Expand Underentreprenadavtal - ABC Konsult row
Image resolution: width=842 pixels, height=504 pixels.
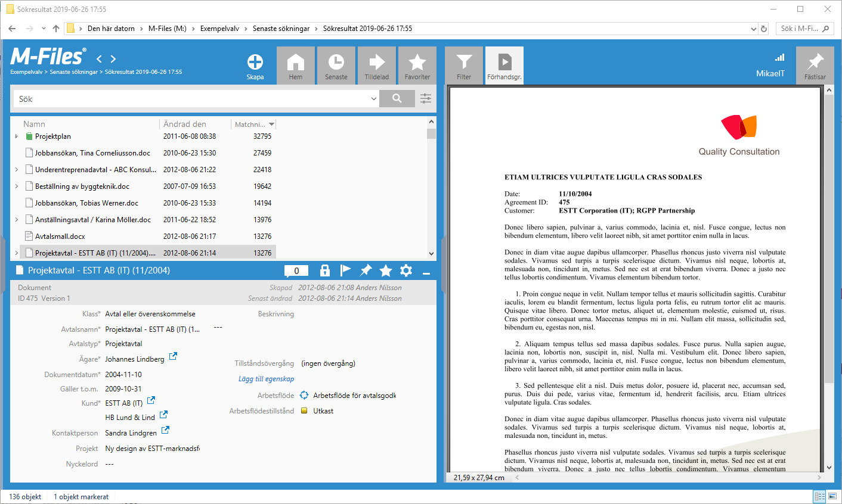tap(16, 170)
